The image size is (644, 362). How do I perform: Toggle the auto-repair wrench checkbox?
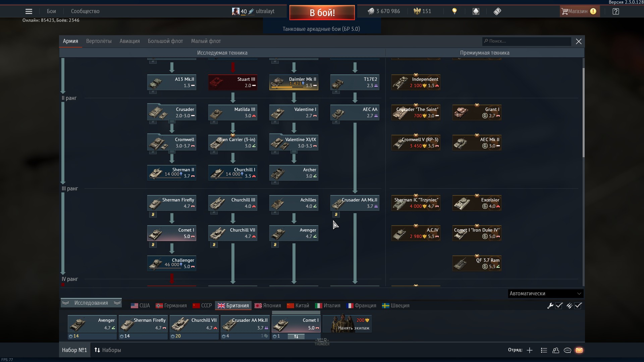[559, 306]
